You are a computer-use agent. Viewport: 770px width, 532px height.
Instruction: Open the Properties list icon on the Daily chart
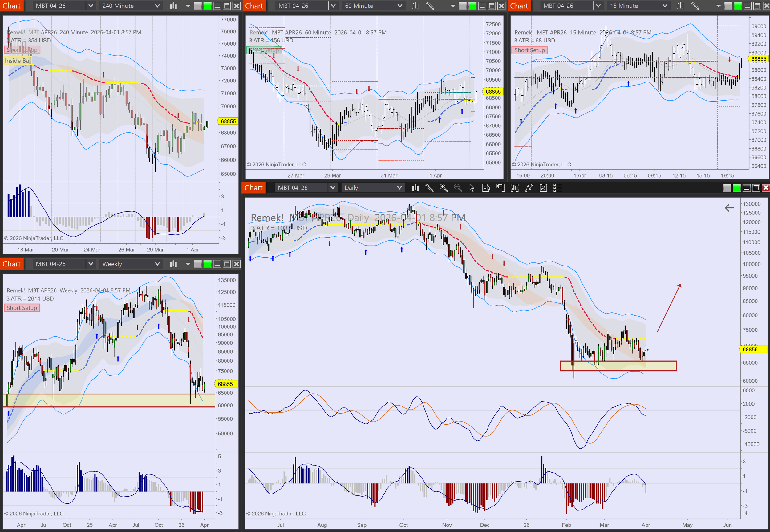coord(557,188)
